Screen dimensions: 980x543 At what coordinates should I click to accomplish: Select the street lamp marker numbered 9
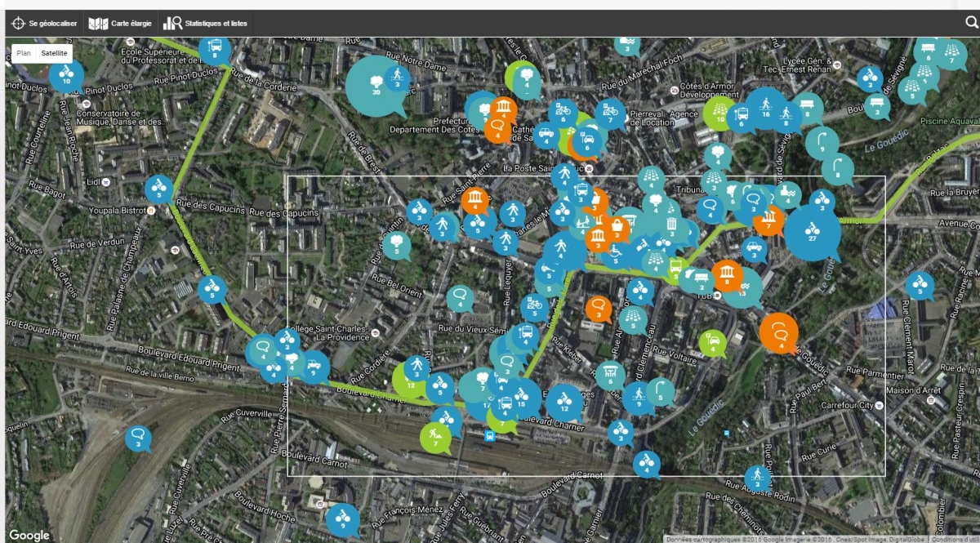coord(822,144)
